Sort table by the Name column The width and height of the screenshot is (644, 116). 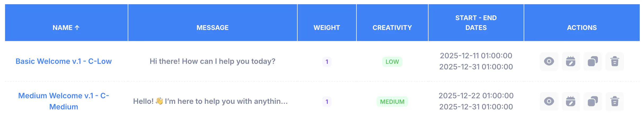point(66,28)
